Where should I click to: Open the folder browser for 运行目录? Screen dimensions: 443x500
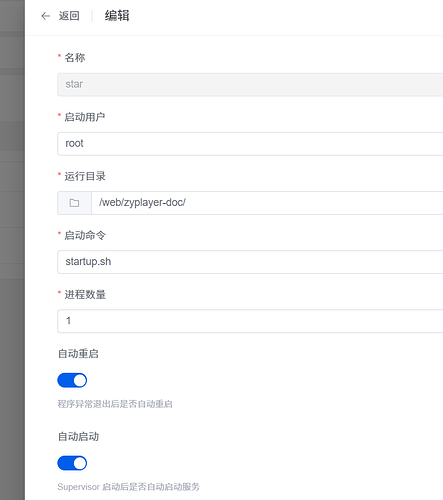(x=74, y=203)
